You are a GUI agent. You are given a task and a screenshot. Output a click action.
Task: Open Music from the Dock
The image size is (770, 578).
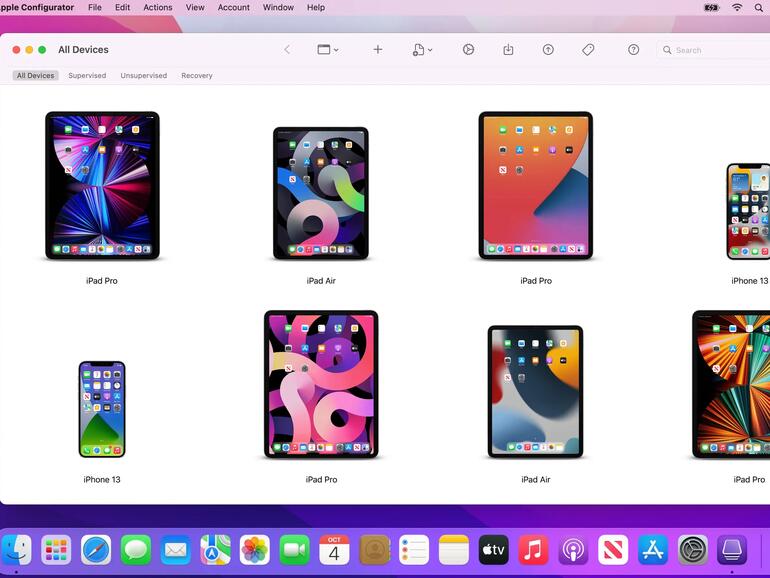point(533,550)
